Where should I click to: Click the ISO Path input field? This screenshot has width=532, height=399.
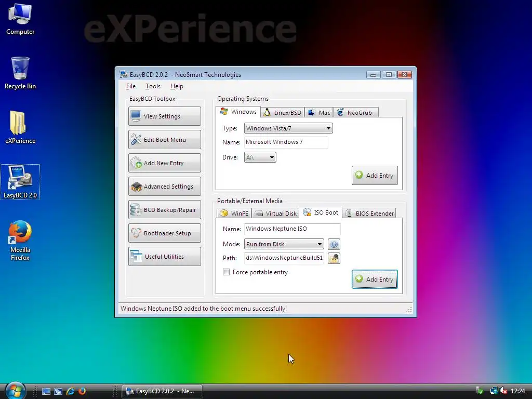point(284,258)
